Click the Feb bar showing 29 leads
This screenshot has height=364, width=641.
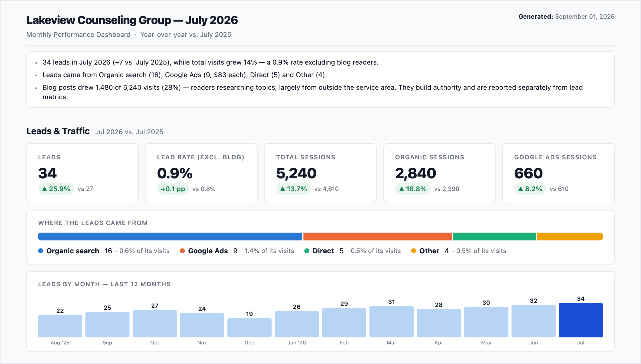344,323
